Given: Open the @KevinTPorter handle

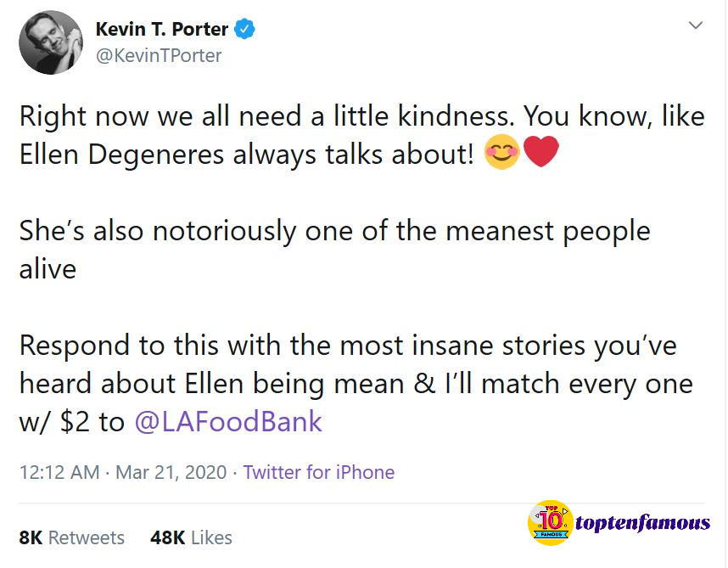Looking at the screenshot, I should click(x=159, y=56).
